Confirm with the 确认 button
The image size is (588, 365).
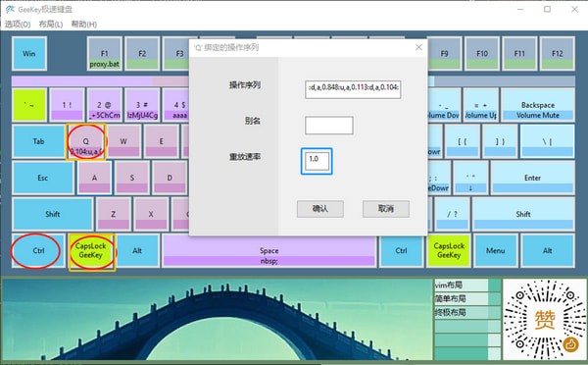pos(319,209)
